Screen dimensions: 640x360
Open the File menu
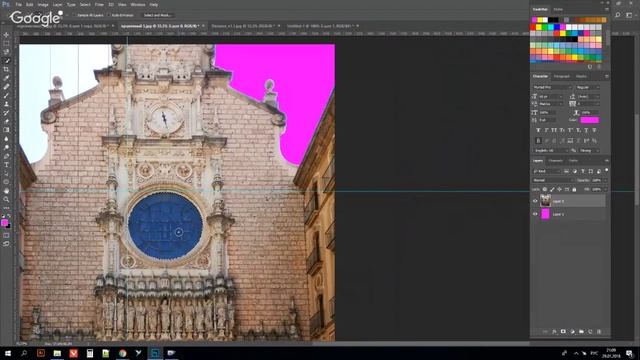pos(18,4)
